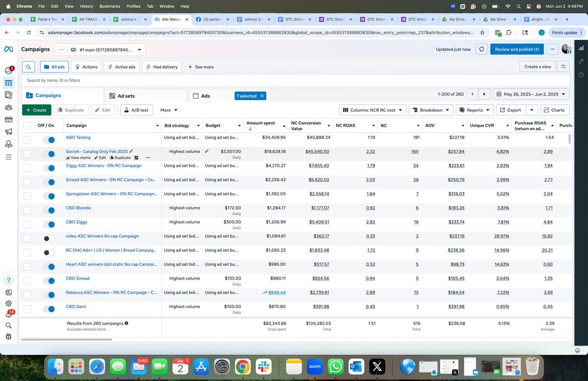
Task: Open Ads reporting icon in left sidebar
Action: pyautogui.click(x=8, y=95)
